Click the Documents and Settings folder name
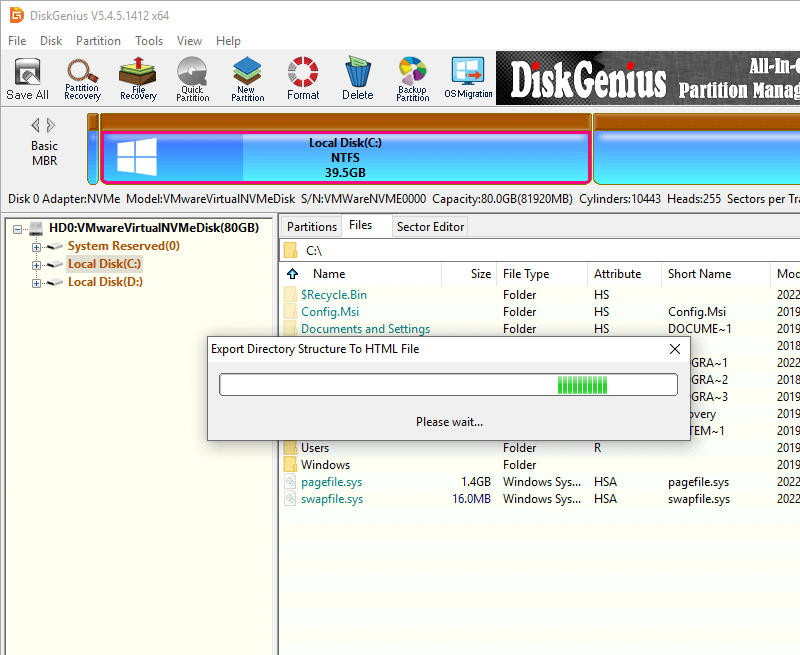The width and height of the screenshot is (800, 655). pos(365,329)
